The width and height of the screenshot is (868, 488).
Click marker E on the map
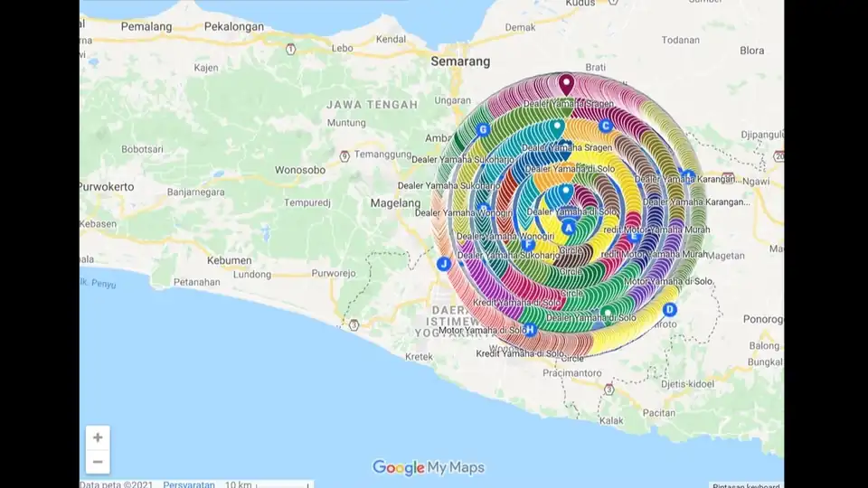point(635,237)
